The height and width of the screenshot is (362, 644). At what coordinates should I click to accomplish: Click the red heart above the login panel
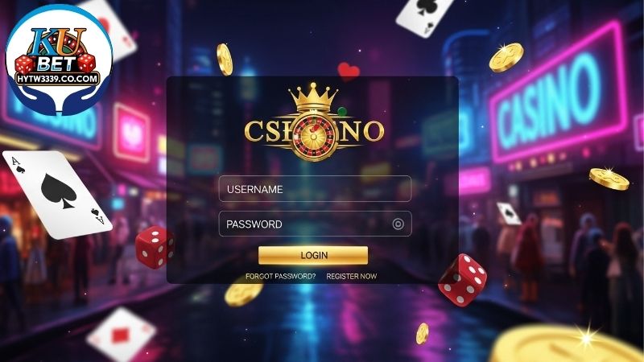pyautogui.click(x=349, y=72)
